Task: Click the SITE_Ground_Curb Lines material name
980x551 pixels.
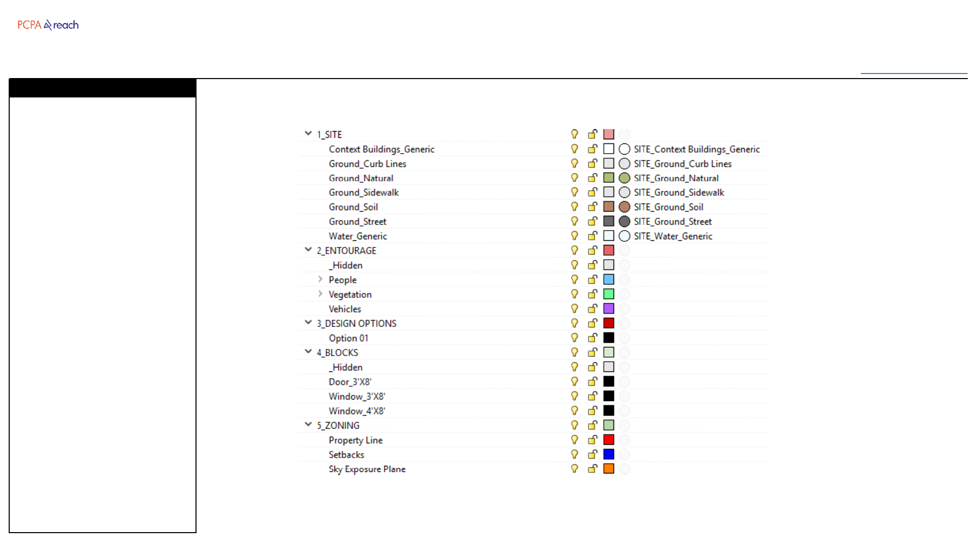Action: 682,164
